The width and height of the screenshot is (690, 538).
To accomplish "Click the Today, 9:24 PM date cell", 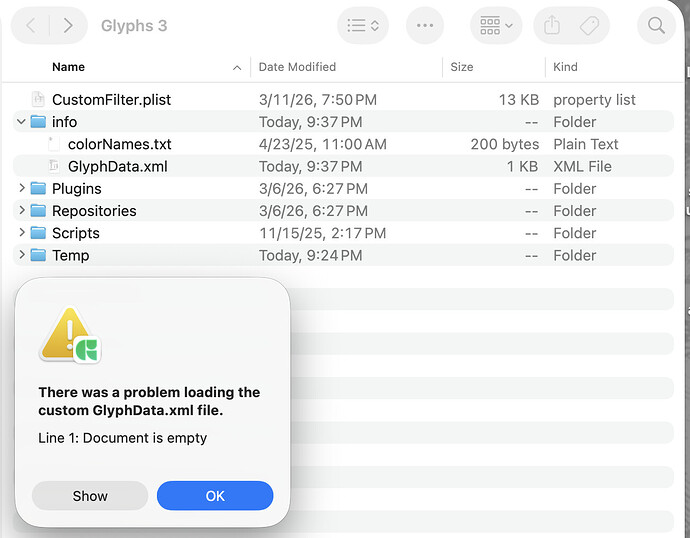I will 310,256.
